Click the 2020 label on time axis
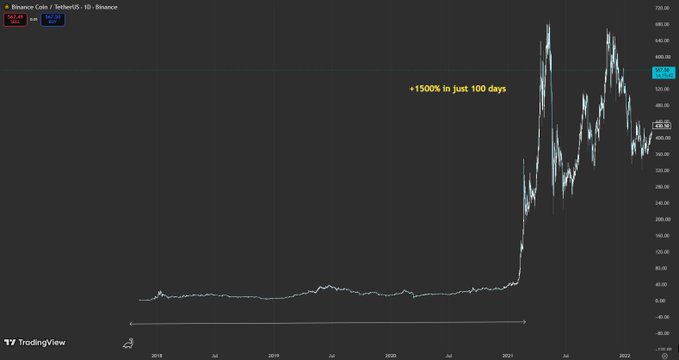This screenshot has width=679, height=360. pyautogui.click(x=391, y=355)
